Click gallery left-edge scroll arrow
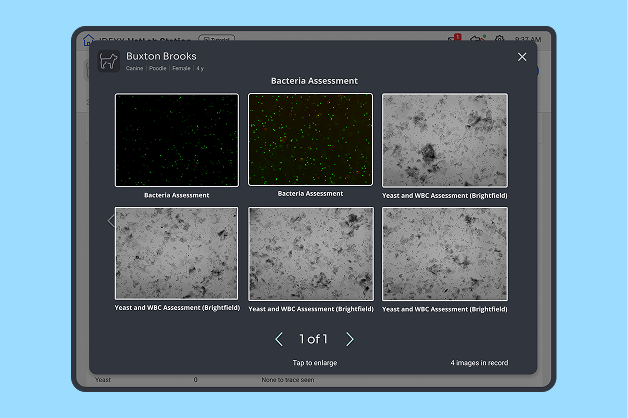This screenshot has height=418, width=628. 111,221
